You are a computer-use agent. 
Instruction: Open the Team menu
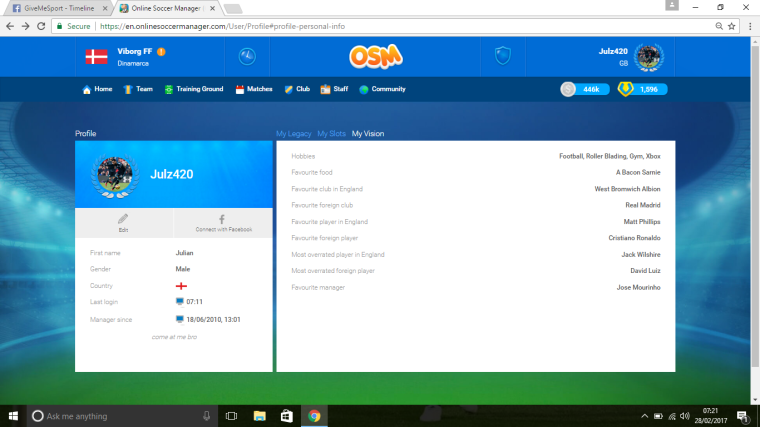point(138,89)
